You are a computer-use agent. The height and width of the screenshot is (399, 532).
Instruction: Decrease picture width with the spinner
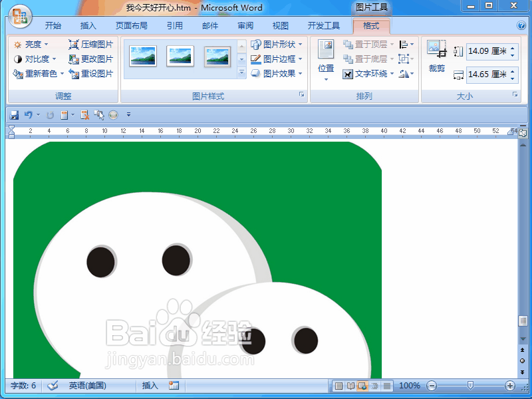[513, 78]
